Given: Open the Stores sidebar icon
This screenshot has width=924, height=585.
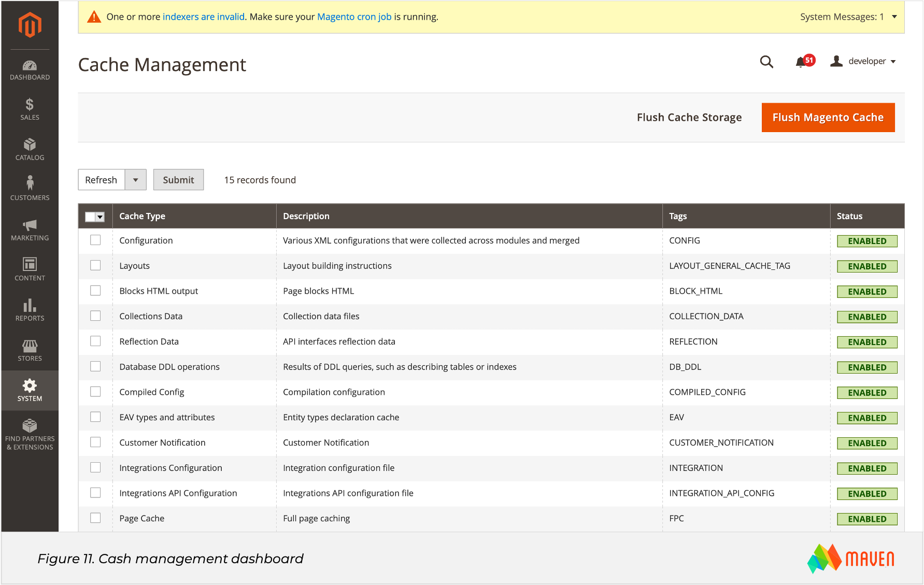Looking at the screenshot, I should [30, 346].
